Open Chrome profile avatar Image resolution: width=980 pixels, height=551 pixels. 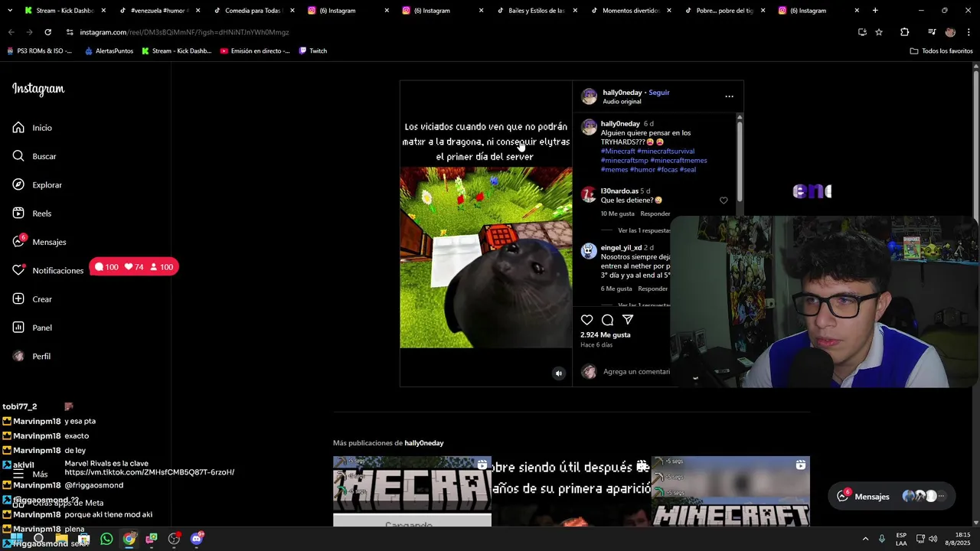(x=950, y=32)
